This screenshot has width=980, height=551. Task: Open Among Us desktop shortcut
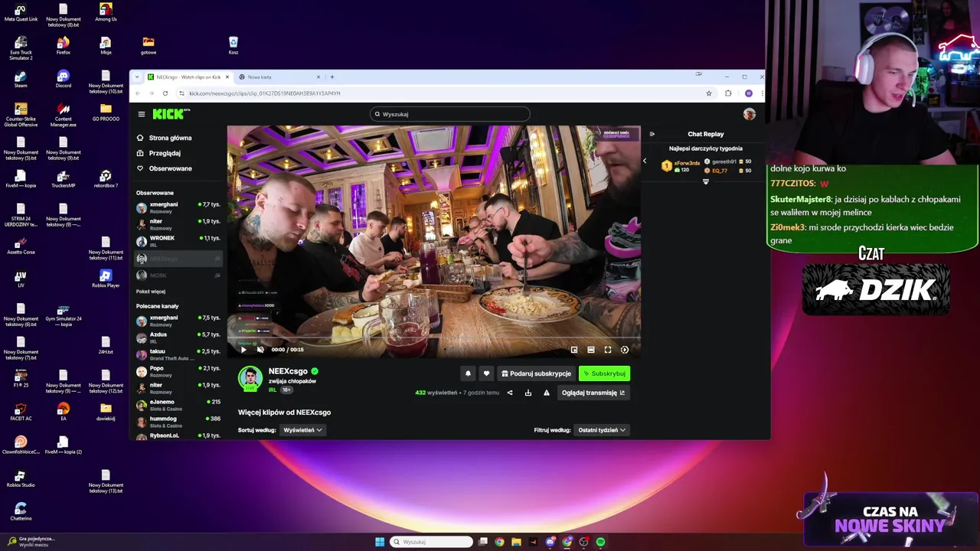click(x=106, y=12)
